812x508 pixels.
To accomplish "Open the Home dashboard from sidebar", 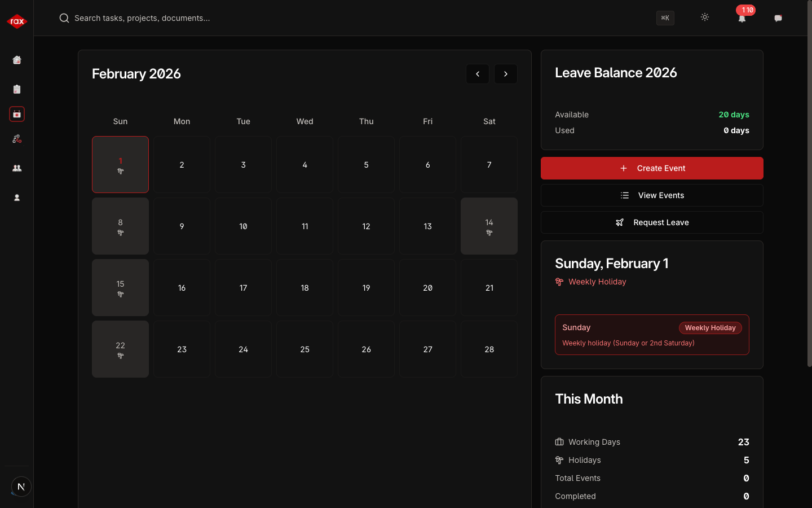I will (x=17, y=60).
